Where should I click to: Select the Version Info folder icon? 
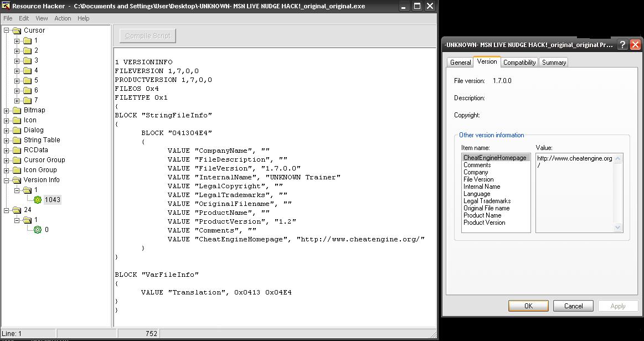click(17, 180)
